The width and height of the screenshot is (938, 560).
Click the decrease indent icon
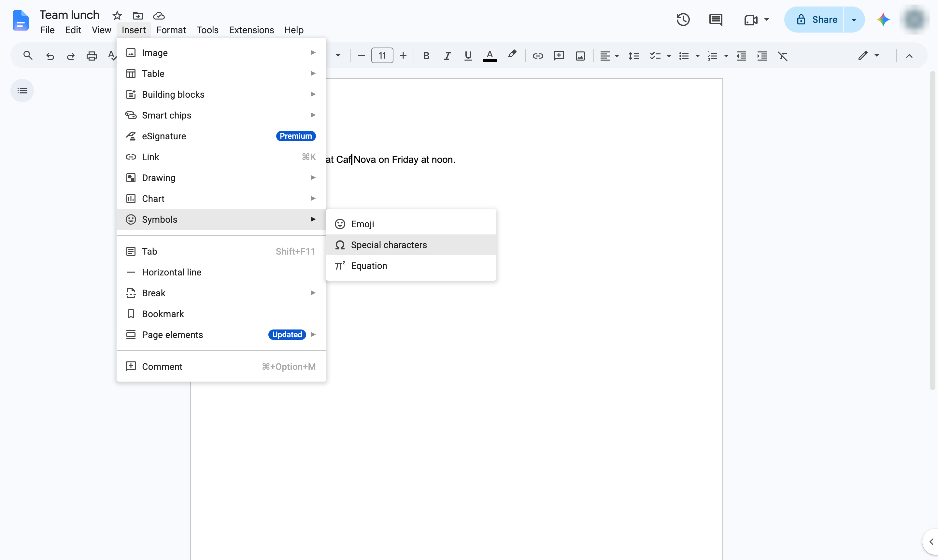click(x=741, y=56)
